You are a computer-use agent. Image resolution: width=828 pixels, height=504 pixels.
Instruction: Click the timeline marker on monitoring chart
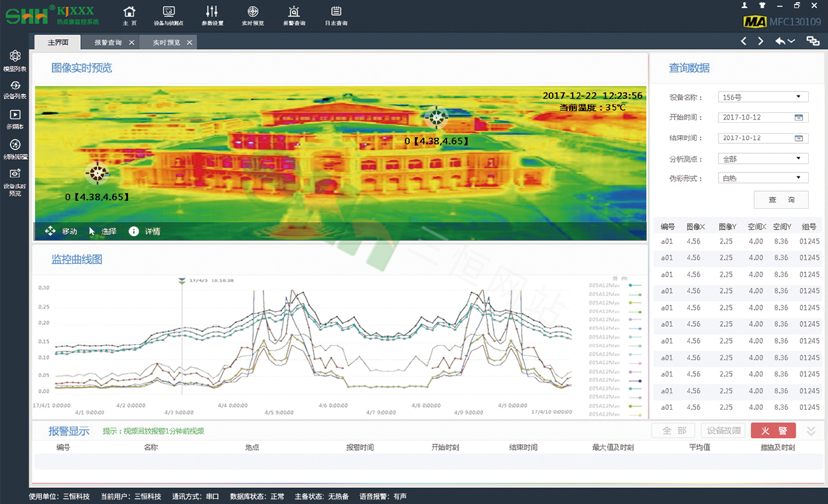(182, 282)
